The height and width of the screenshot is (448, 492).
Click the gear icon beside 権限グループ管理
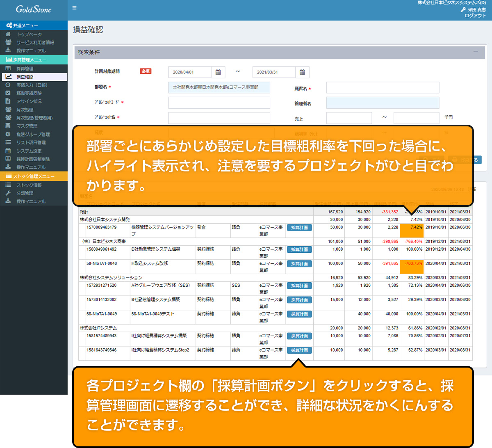(x=8, y=134)
